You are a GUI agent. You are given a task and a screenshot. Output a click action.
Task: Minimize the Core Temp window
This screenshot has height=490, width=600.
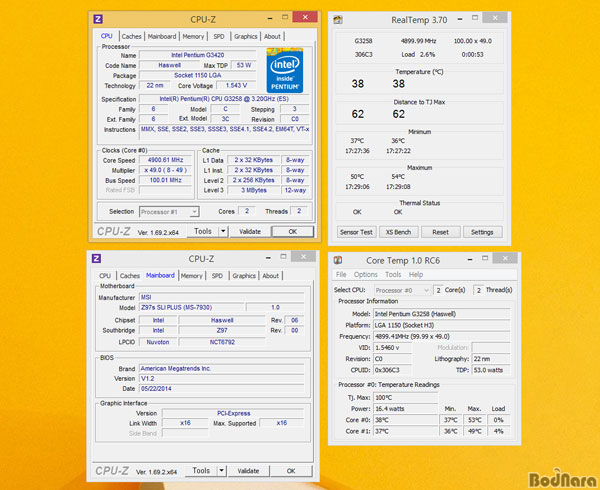470,259
